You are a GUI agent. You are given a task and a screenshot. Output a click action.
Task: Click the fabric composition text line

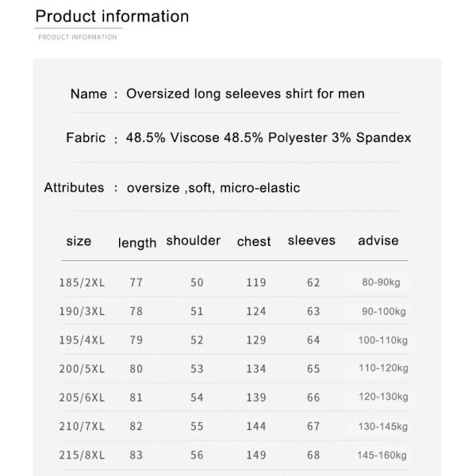coord(268,138)
